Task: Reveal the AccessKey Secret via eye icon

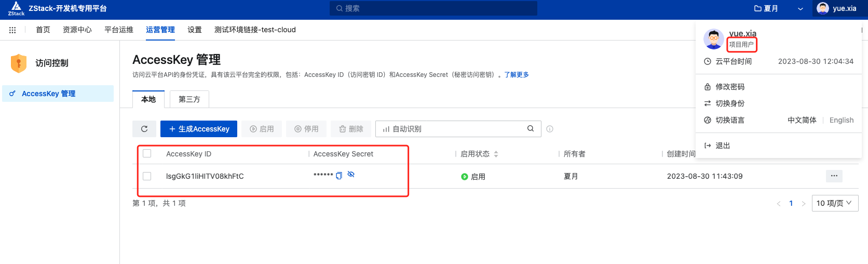Action: 351,175
